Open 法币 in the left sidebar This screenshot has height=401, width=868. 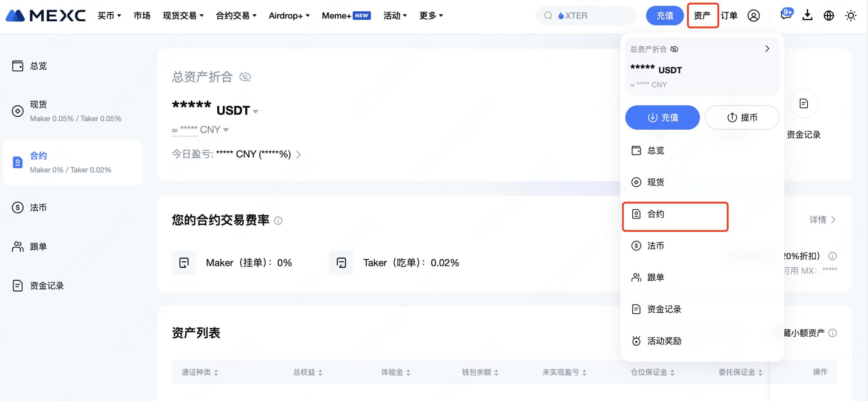coord(38,207)
